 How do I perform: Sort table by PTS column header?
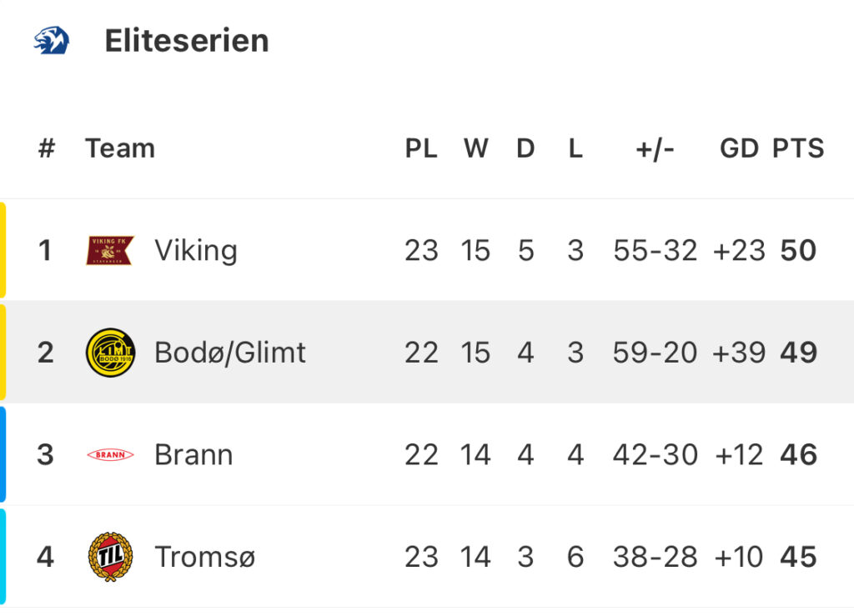798,148
